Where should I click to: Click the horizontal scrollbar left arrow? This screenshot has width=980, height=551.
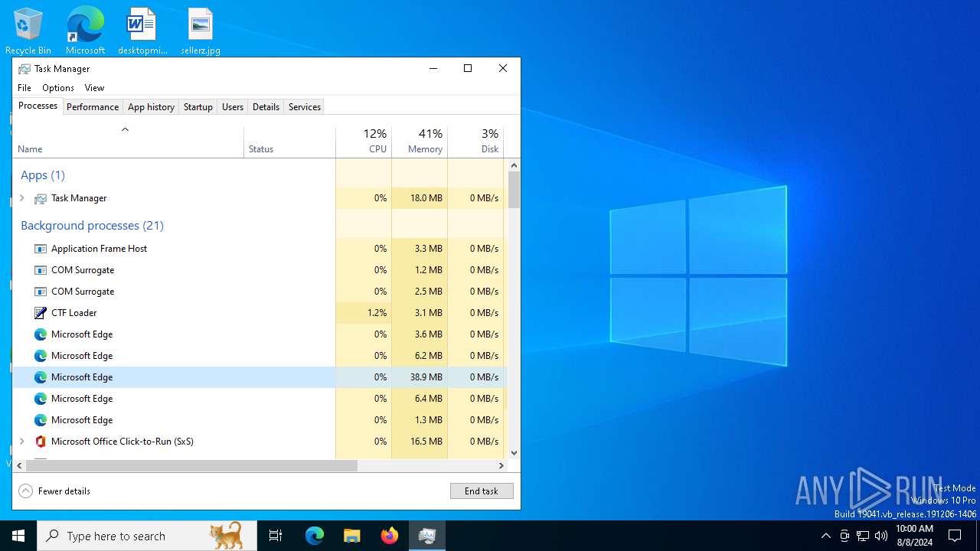point(20,465)
